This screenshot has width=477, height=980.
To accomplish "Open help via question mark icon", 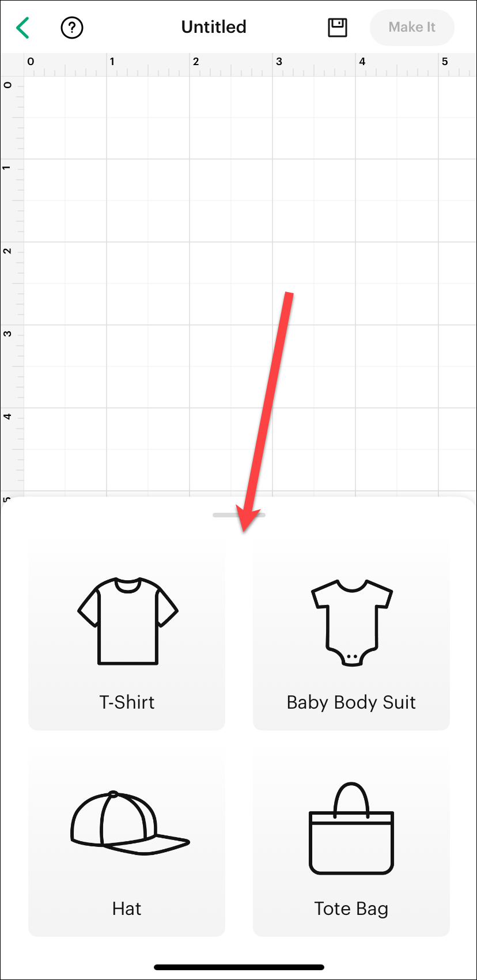I will [x=72, y=28].
